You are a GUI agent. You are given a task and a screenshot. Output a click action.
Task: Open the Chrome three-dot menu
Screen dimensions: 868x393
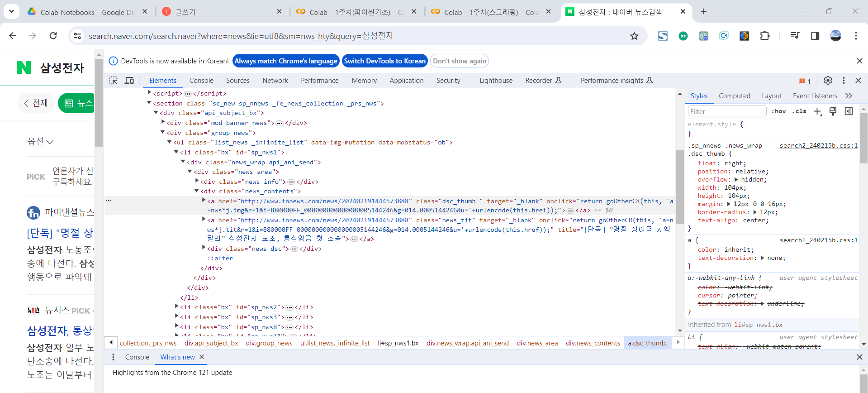point(856,36)
